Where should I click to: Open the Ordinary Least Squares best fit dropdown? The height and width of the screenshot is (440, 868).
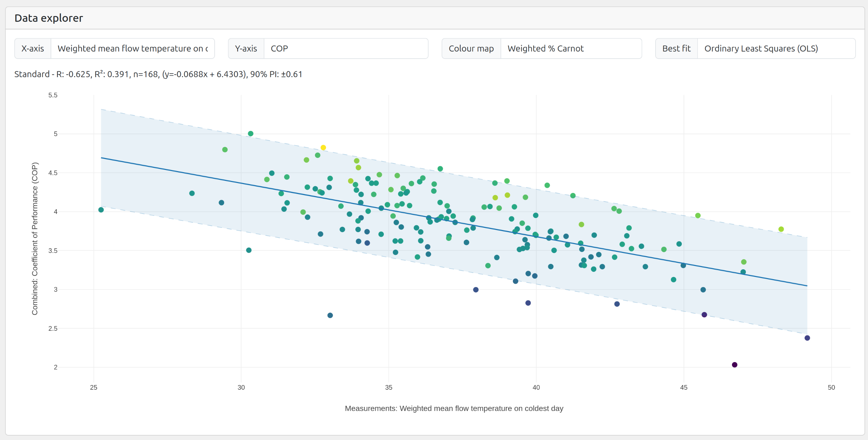point(776,48)
